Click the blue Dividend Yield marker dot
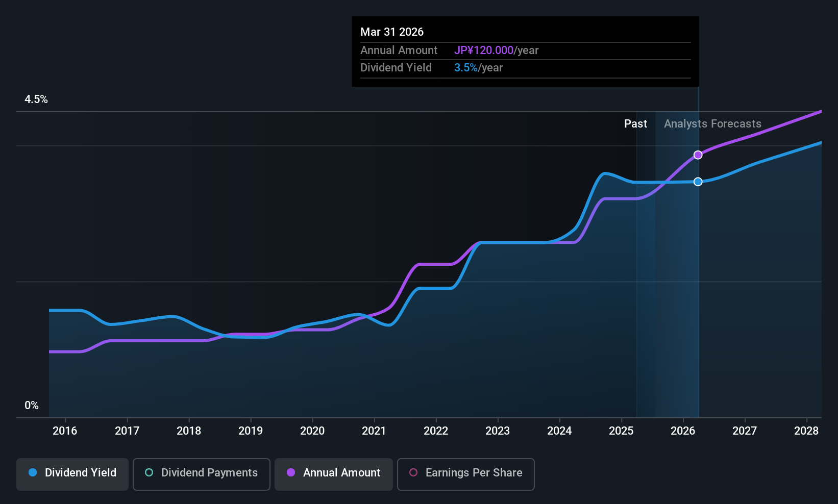 [698, 182]
